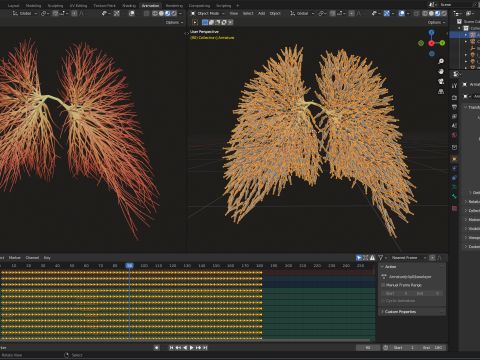Jump to the next keyframe
The height and width of the screenshot is (360, 480).
[x=198, y=347]
